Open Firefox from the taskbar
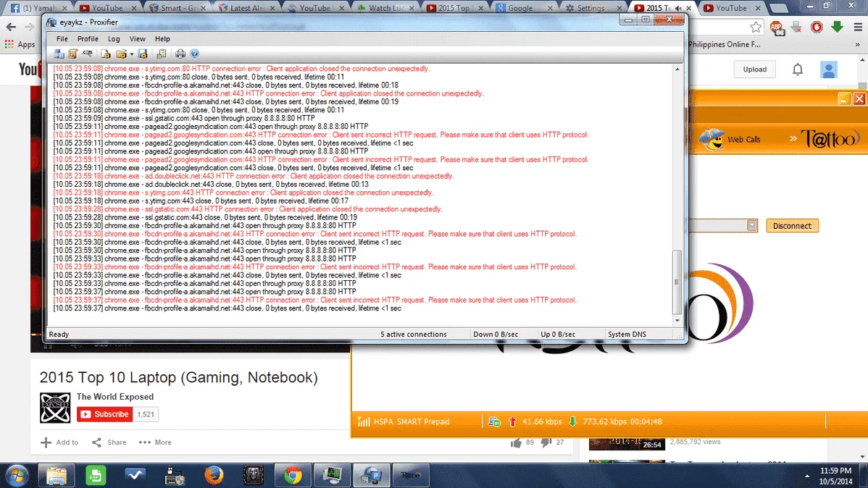This screenshot has height=488, width=868. [x=214, y=475]
